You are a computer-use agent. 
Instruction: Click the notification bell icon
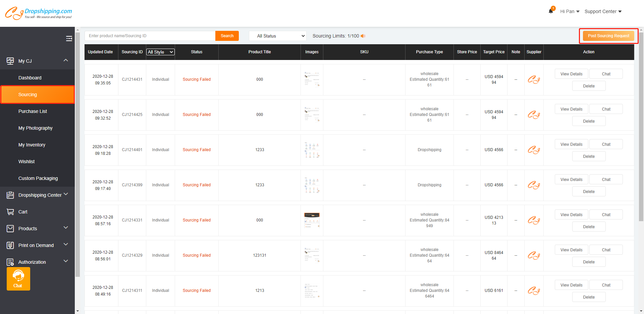pyautogui.click(x=551, y=11)
